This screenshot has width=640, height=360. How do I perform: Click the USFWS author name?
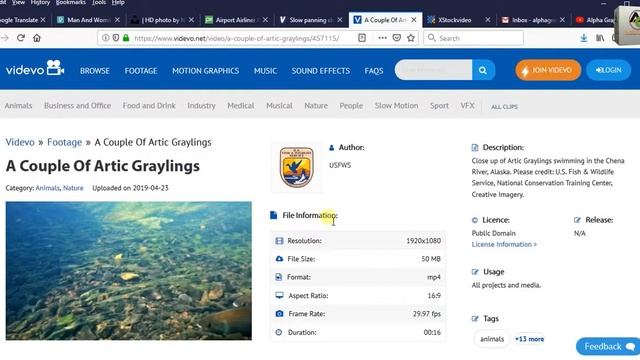pos(340,165)
